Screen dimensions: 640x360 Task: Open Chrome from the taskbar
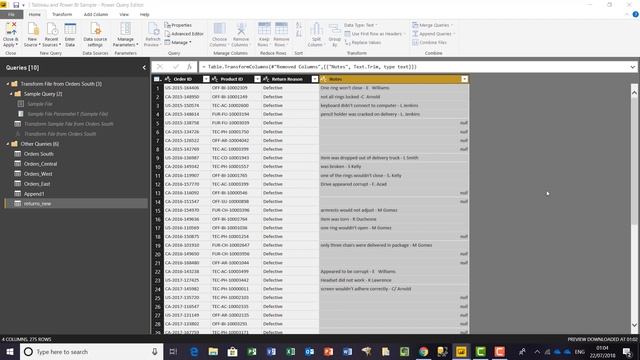point(423,351)
